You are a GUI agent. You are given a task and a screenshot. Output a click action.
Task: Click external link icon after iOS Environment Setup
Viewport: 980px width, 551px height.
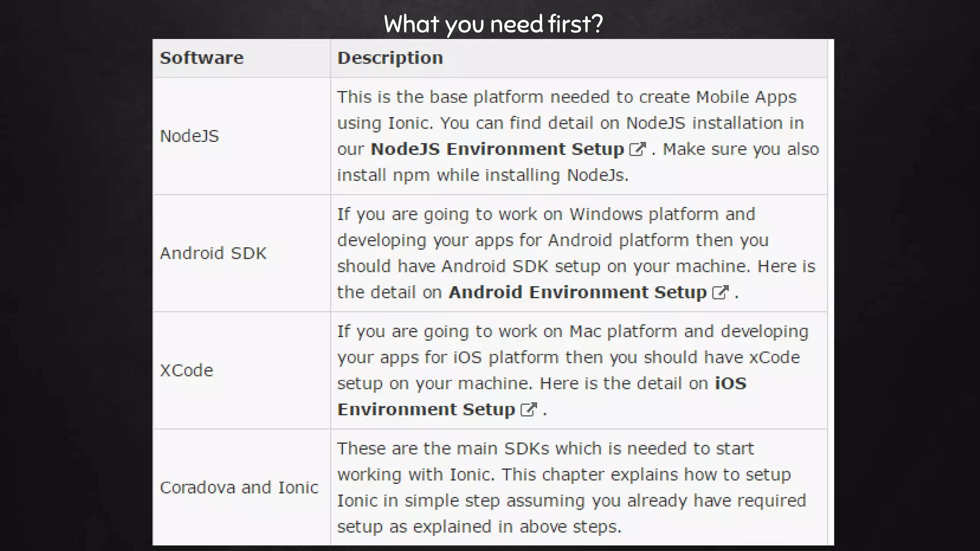pos(529,409)
